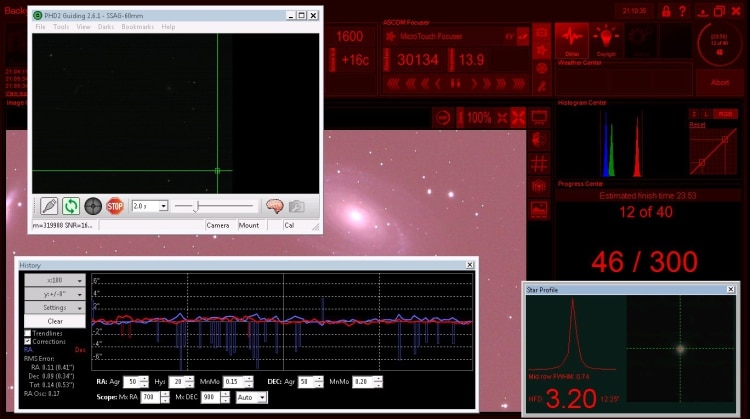The image size is (750, 419).
Task: Click the Cal status bar item
Action: coord(289,225)
